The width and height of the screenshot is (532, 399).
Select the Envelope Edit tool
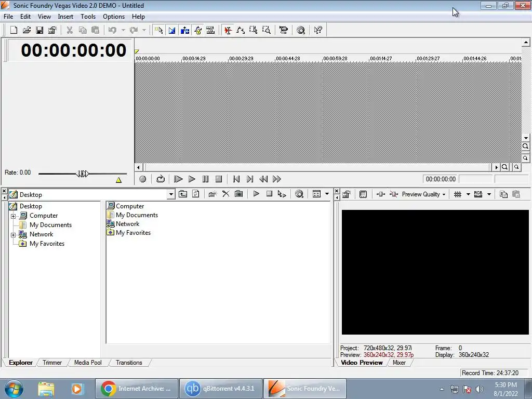click(241, 30)
